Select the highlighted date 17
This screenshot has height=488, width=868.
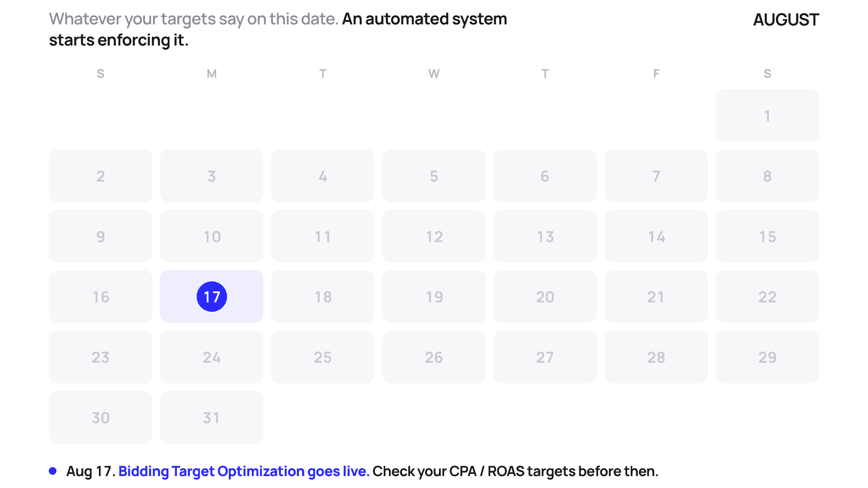(212, 297)
